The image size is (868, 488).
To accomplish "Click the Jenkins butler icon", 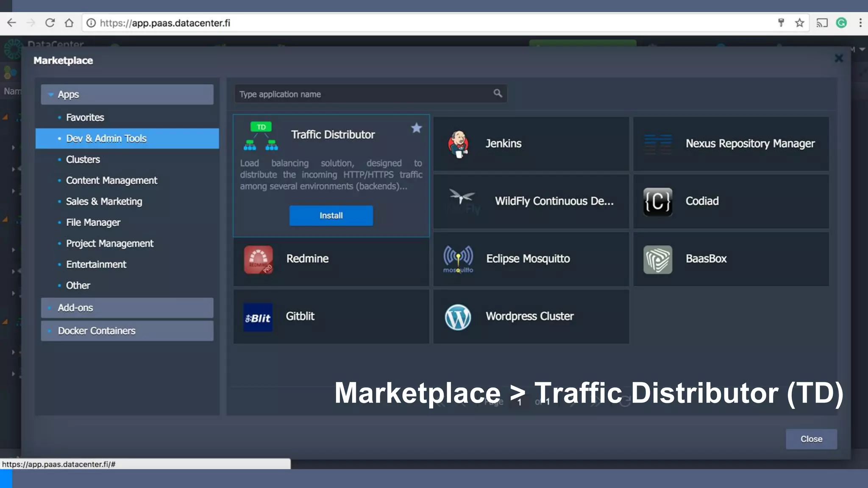I will (458, 144).
